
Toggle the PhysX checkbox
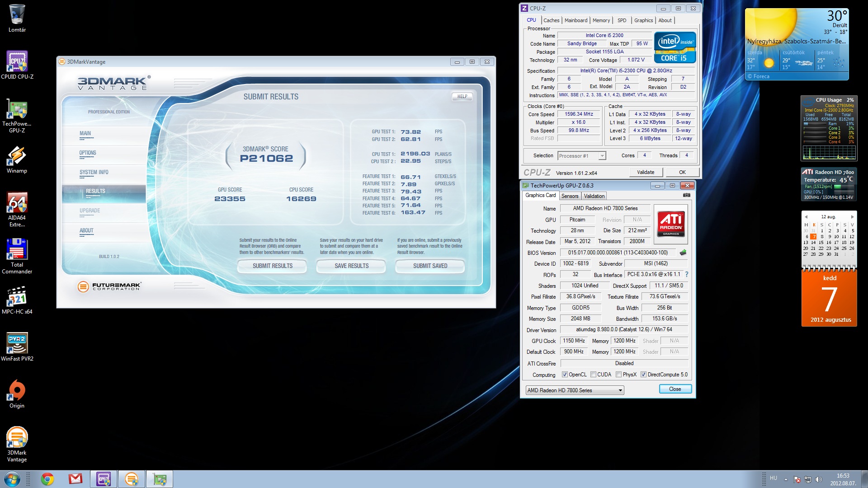point(618,375)
